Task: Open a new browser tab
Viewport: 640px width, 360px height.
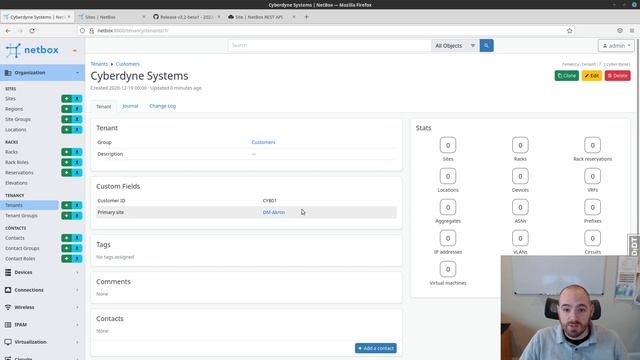Action: (306, 17)
